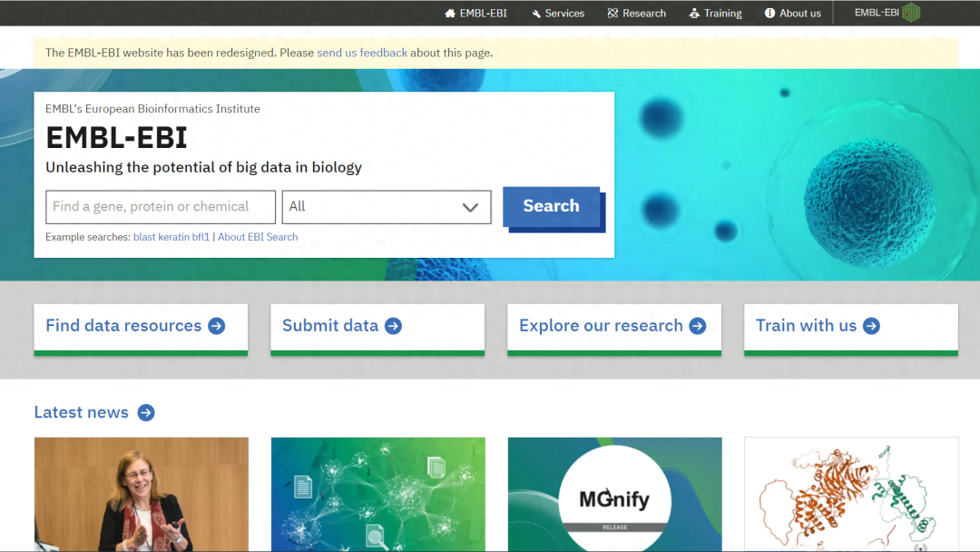Image resolution: width=980 pixels, height=552 pixels.
Task: Click the arrow icon beside Find data resources
Action: click(x=217, y=326)
